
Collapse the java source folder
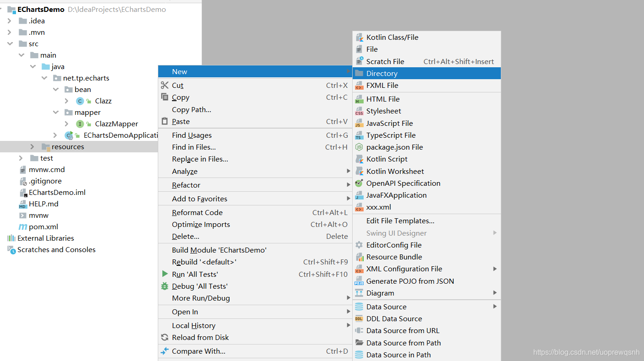point(33,67)
